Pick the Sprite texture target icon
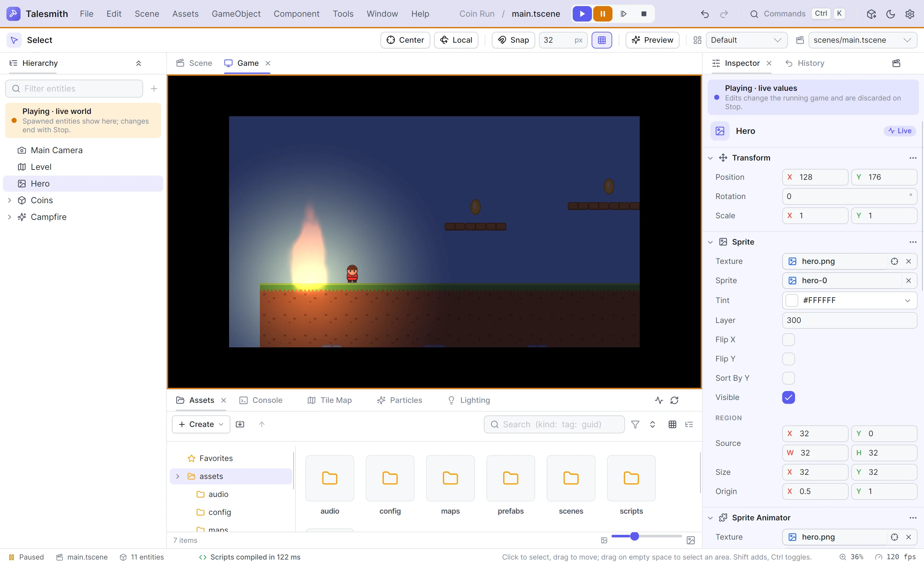This screenshot has width=924, height=565. tap(894, 261)
